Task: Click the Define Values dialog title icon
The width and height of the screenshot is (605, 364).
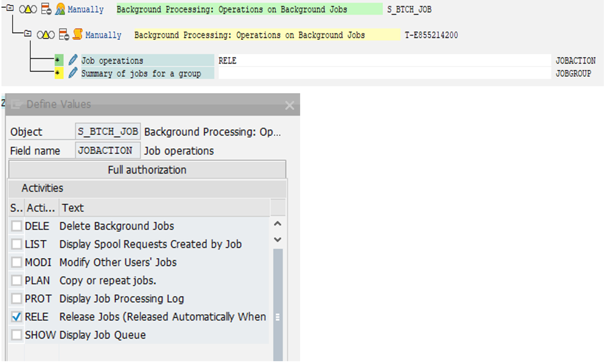Action: [x=16, y=104]
